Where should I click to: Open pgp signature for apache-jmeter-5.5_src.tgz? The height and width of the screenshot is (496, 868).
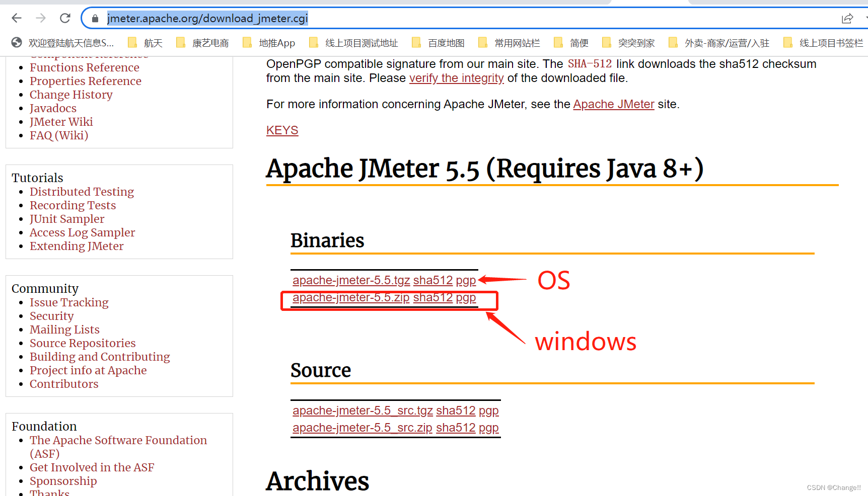click(488, 411)
